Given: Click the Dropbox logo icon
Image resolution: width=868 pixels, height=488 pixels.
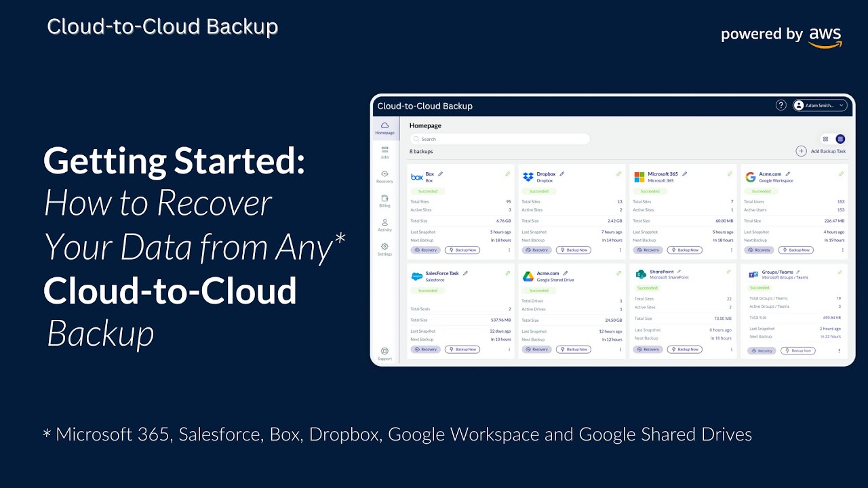Looking at the screenshot, I should (x=528, y=177).
